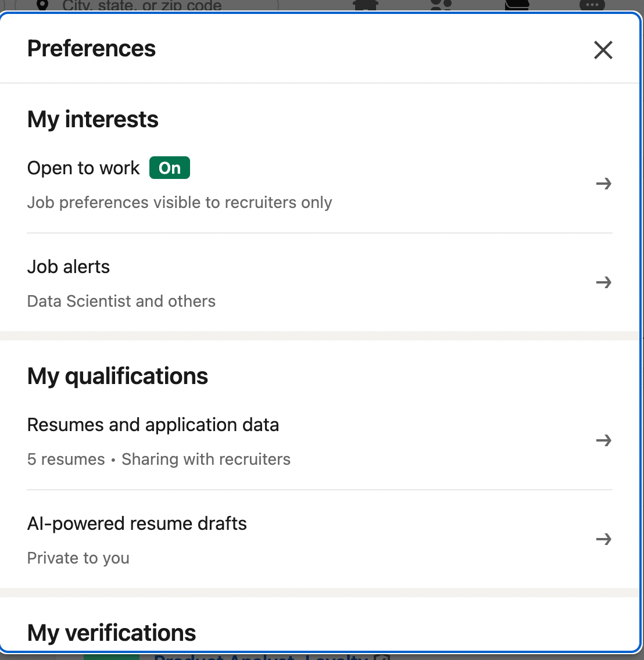Click the AI-powered resume drafts arrow
644x660 pixels.
[604, 540]
